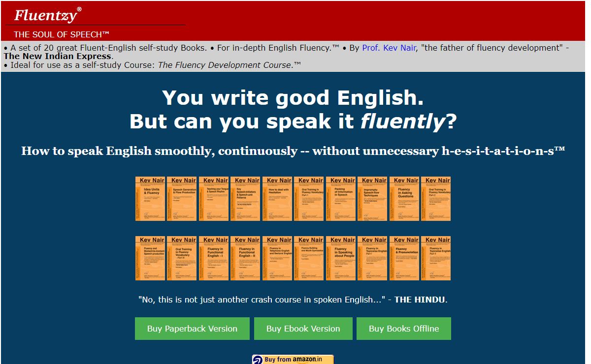Select Oral Training in Fluency Vocabulary Part-1 cover
Viewport: 591px width, 364px height.
pos(309,199)
